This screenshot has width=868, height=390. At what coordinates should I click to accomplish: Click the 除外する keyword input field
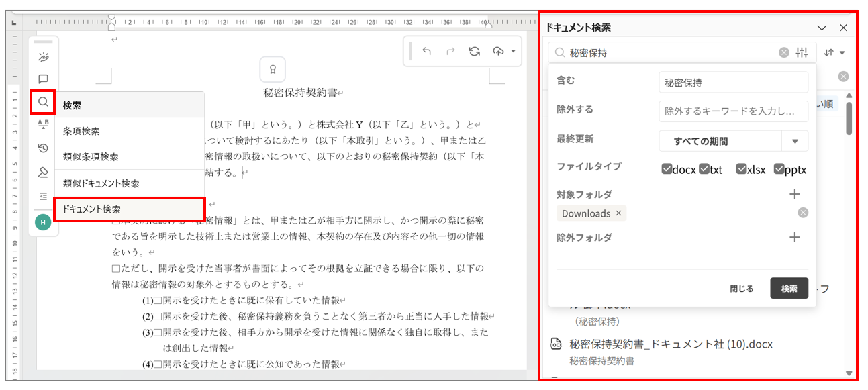733,111
